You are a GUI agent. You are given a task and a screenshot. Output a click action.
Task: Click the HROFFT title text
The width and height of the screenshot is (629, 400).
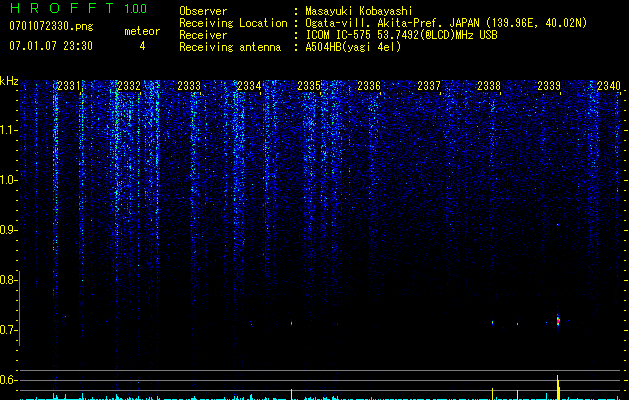pos(61,8)
